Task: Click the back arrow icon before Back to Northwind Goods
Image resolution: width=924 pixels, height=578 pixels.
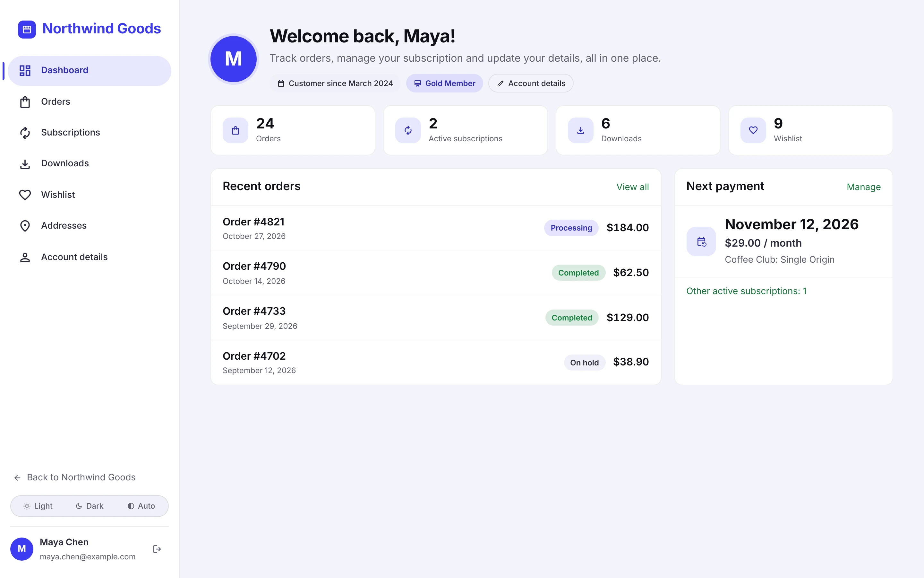Action: click(17, 478)
